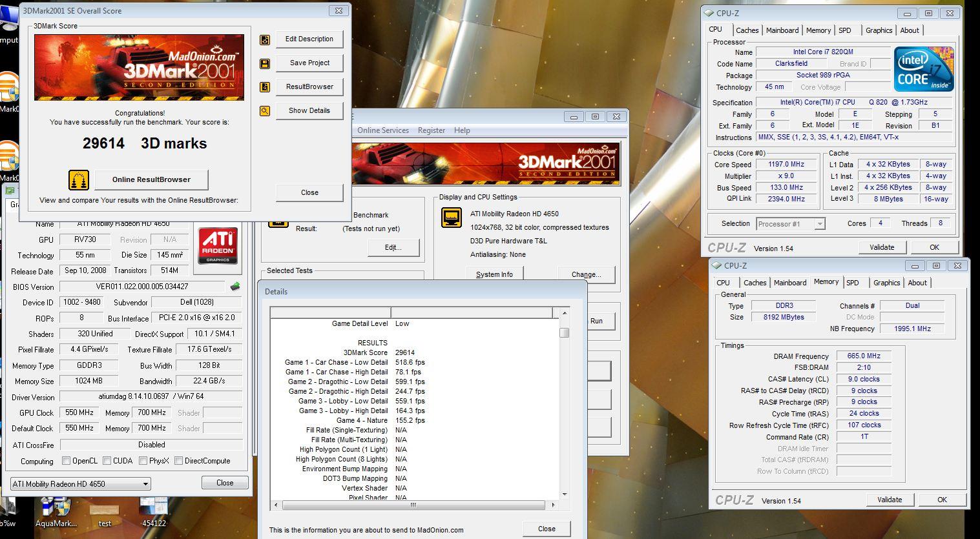980x539 pixels.
Task: Open the Online Services menu
Action: click(382, 130)
